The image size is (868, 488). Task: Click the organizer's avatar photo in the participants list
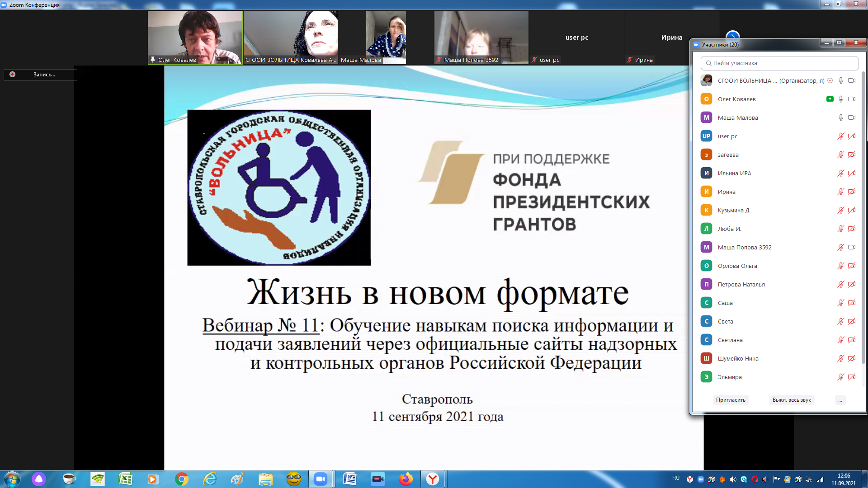tap(706, 80)
